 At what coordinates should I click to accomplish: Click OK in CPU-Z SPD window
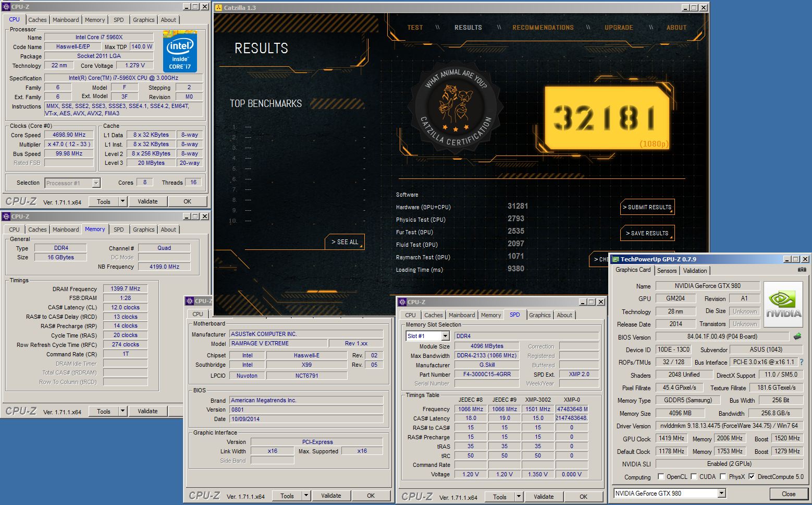583,497
